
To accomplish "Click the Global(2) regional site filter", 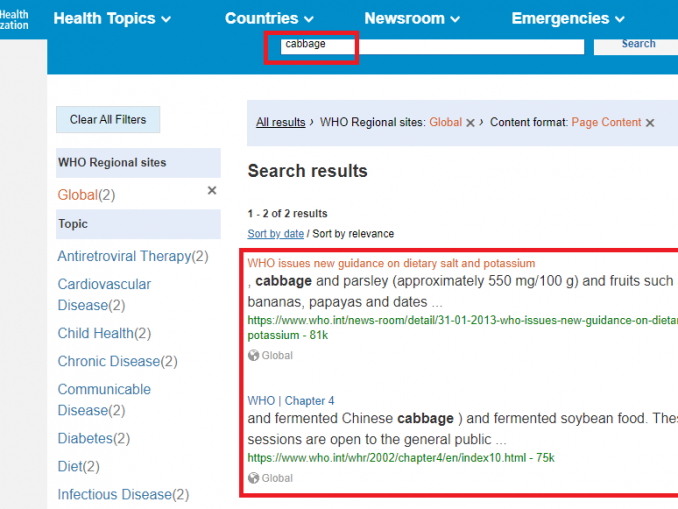I will pyautogui.click(x=86, y=195).
